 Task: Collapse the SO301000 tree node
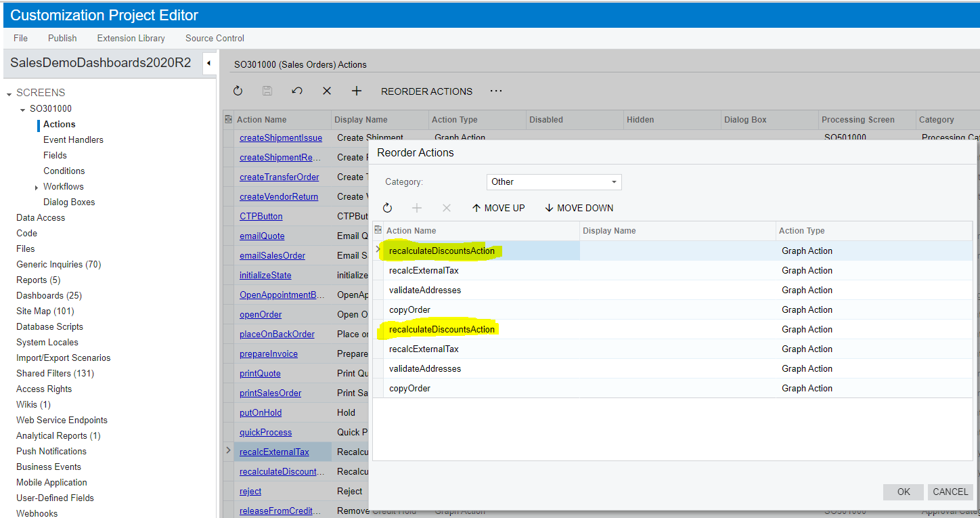tap(23, 109)
